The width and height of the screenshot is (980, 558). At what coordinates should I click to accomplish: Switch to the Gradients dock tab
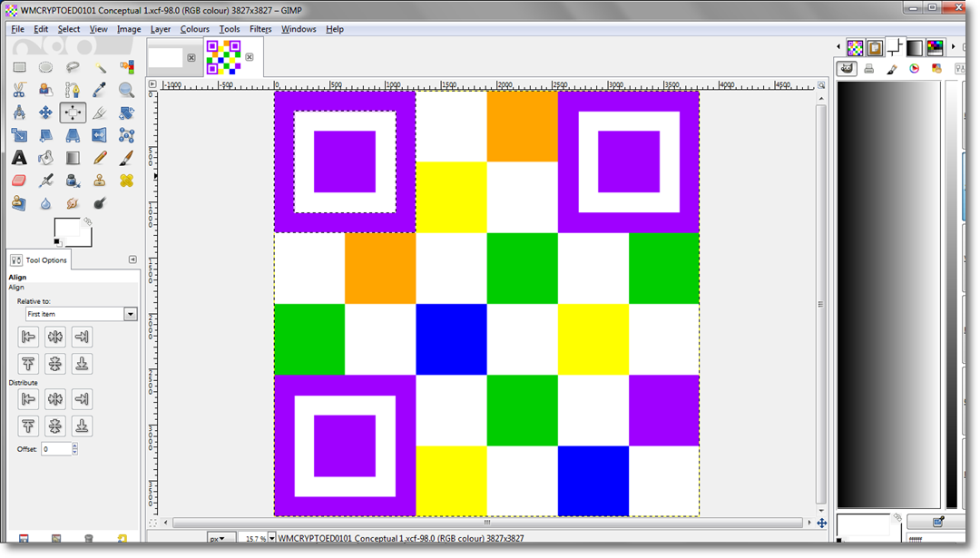click(x=915, y=47)
